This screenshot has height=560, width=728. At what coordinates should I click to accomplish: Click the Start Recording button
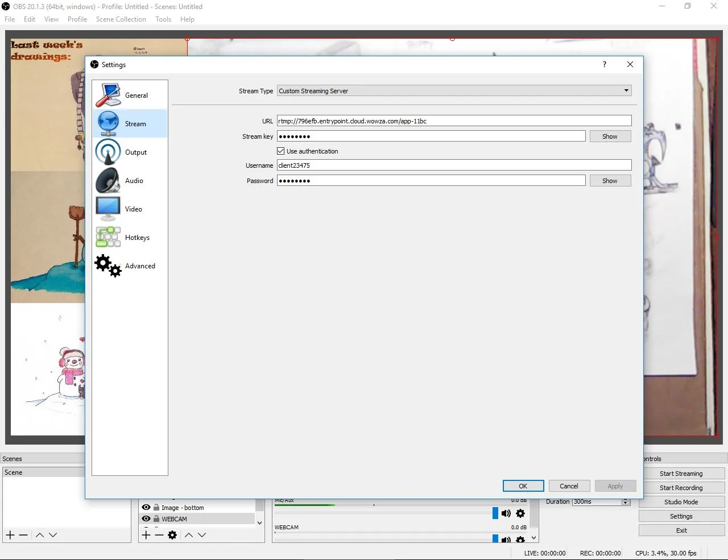click(681, 488)
